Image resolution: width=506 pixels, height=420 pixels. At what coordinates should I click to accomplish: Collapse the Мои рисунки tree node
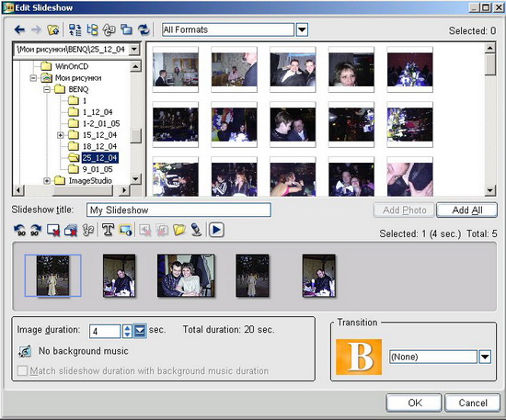pyautogui.click(x=33, y=78)
